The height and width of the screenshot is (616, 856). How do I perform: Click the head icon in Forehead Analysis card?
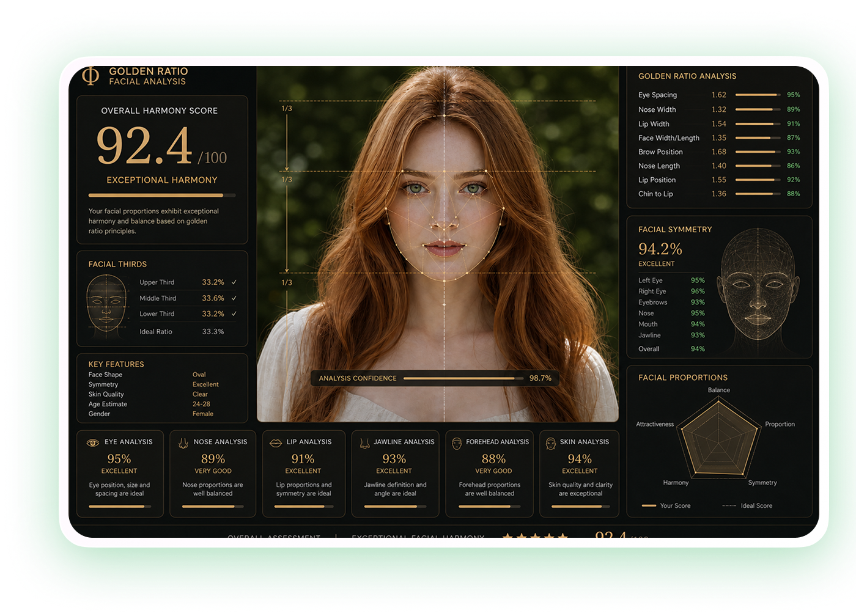(x=457, y=442)
